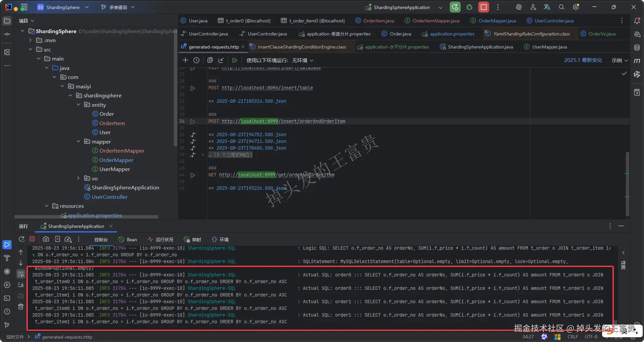Switch to OrderVo.java tab

coord(598,34)
